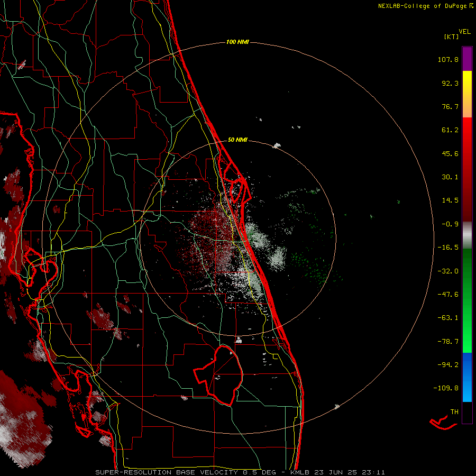
Task: Click the 30.1 scale value
Action: [x=450, y=177]
